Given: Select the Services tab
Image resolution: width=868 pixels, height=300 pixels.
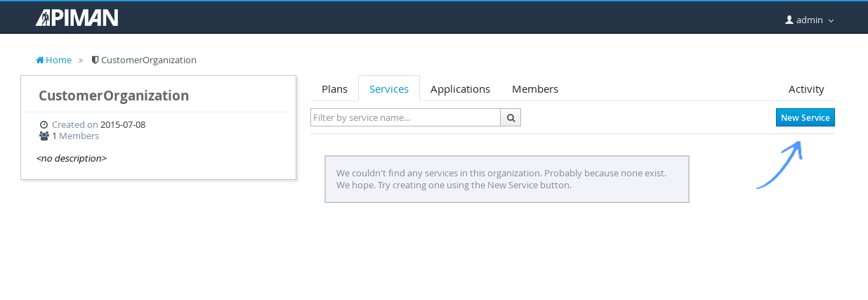Looking at the screenshot, I should pyautogui.click(x=389, y=89).
